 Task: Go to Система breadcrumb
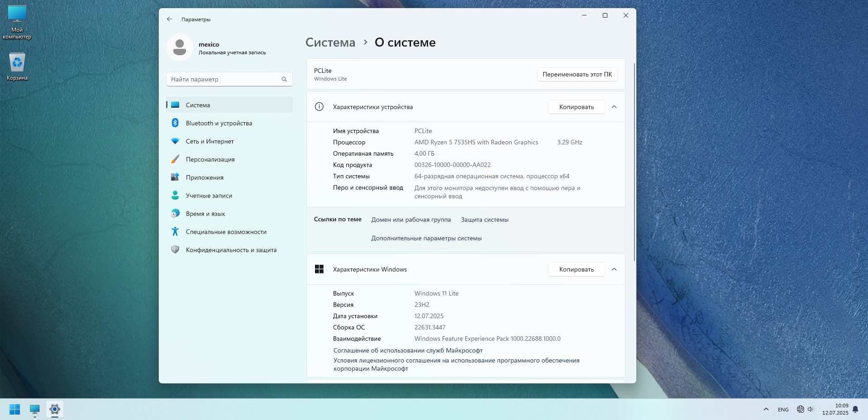(330, 43)
